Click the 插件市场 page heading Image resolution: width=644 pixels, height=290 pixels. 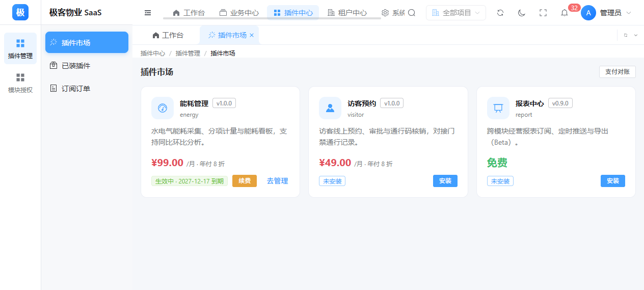pyautogui.click(x=157, y=72)
